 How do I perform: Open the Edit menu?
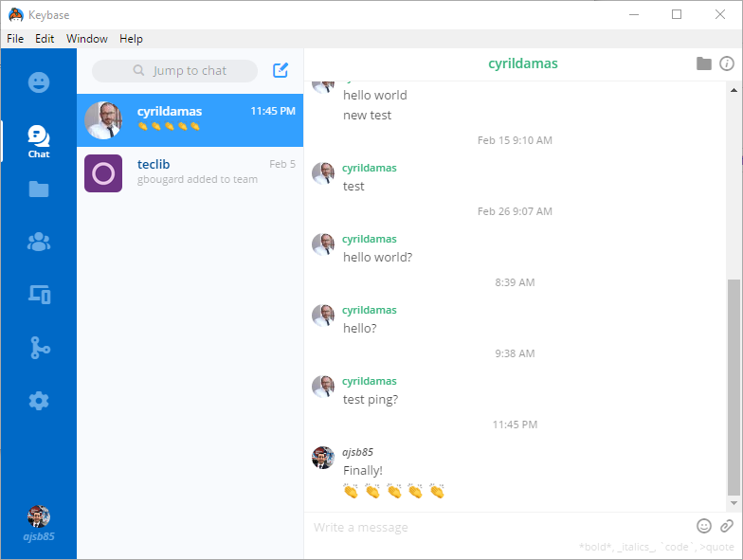(45, 38)
